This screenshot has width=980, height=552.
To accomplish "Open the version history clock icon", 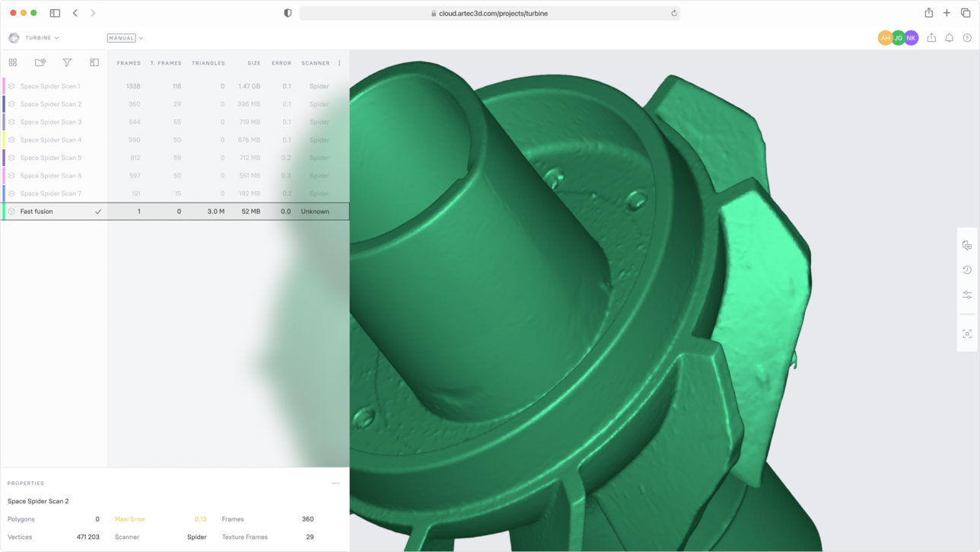I will tap(967, 270).
